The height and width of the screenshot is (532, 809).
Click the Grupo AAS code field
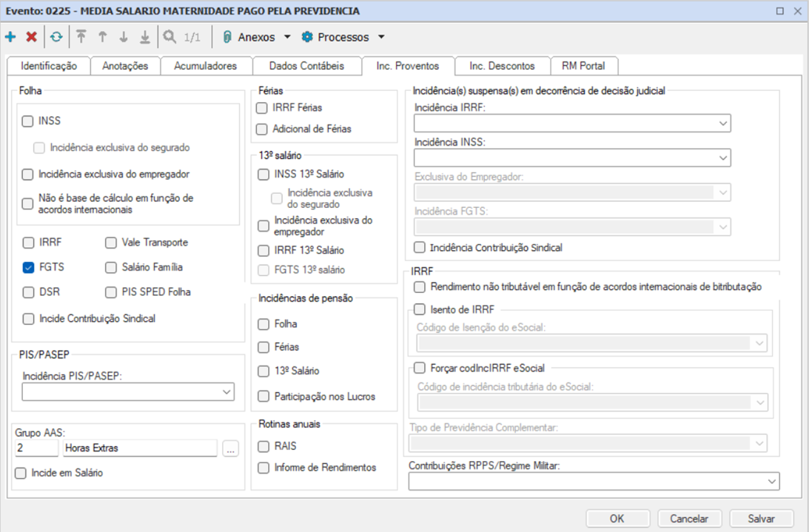[x=36, y=448]
